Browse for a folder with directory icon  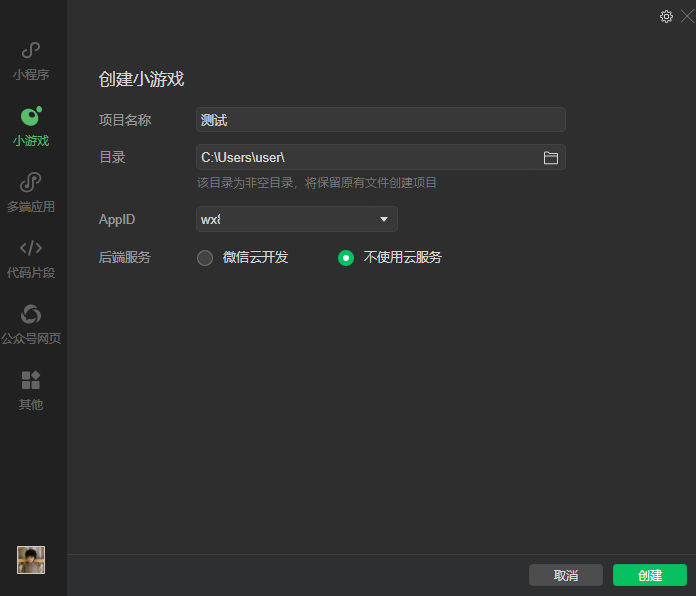[550, 158]
